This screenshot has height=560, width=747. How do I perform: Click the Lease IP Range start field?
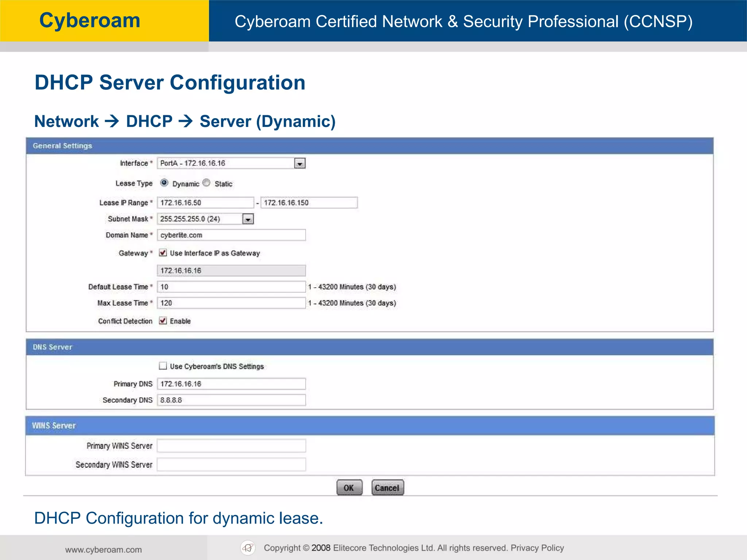[205, 203]
